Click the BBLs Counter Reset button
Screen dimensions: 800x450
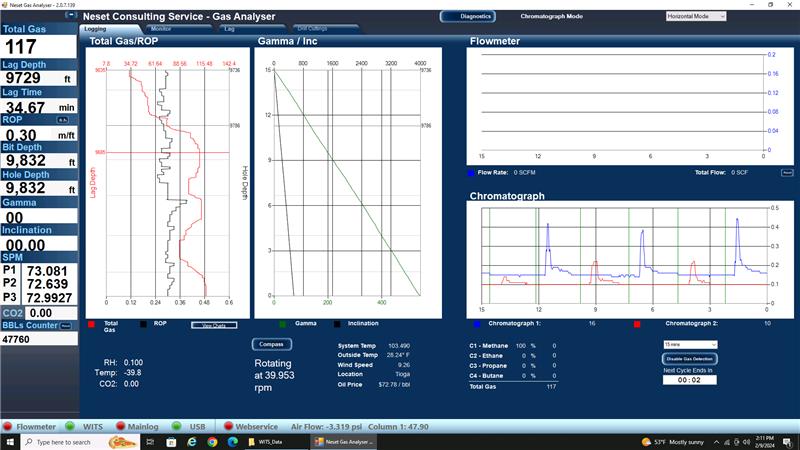click(65, 325)
